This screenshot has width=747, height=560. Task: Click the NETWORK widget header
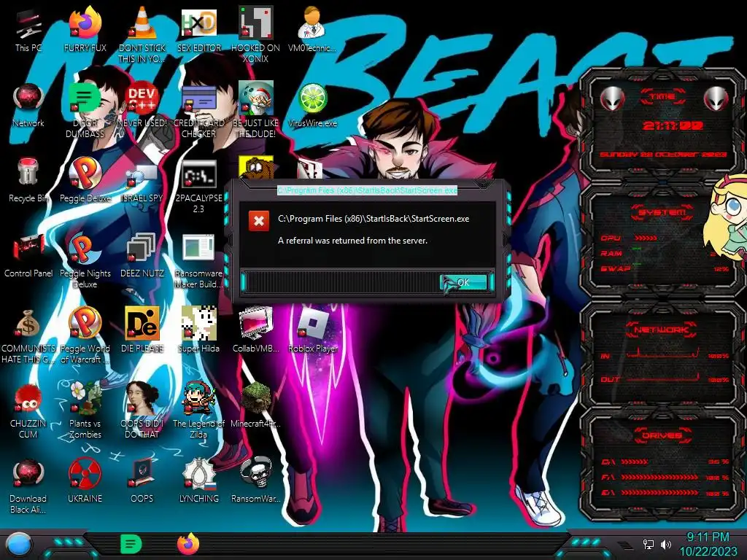coord(662,329)
